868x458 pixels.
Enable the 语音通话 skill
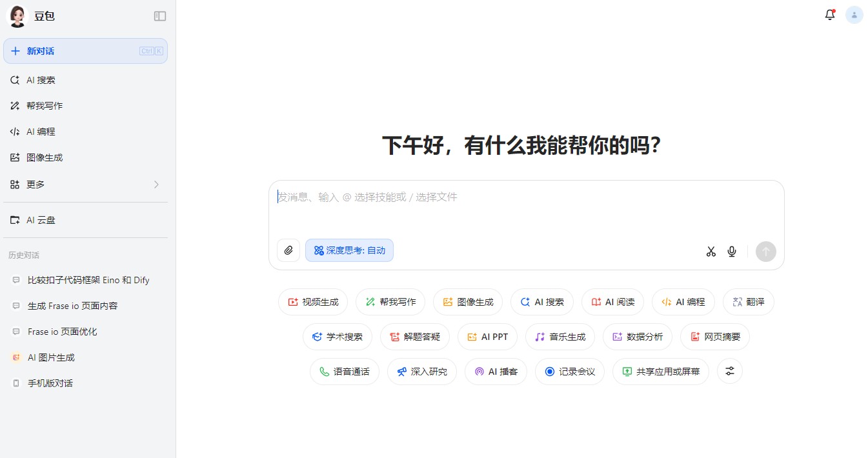[x=345, y=372]
